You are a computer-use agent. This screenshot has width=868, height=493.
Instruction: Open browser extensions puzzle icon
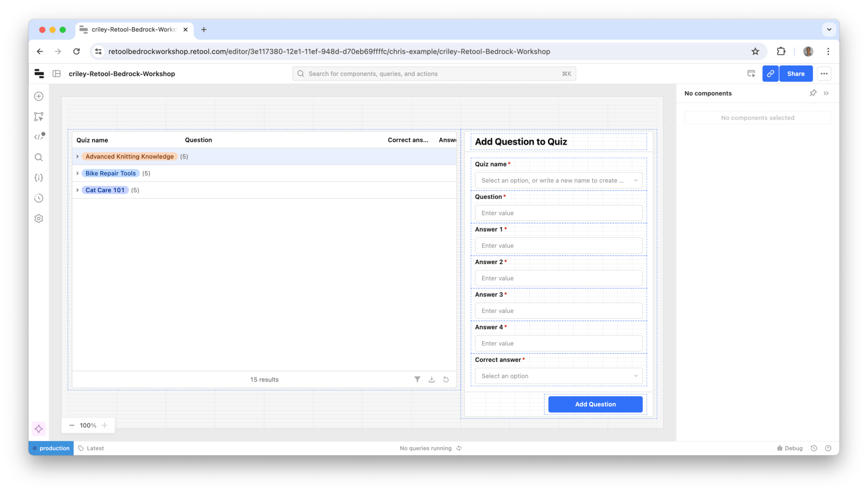tap(781, 52)
